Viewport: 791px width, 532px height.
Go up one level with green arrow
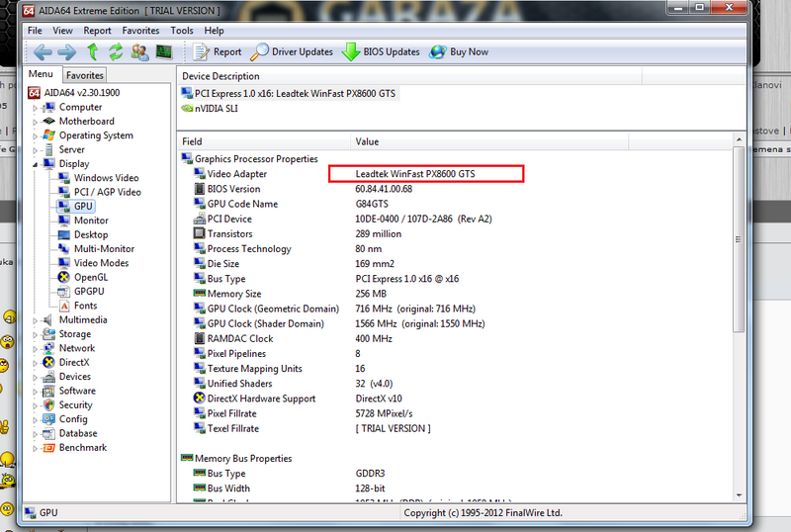pos(92,52)
